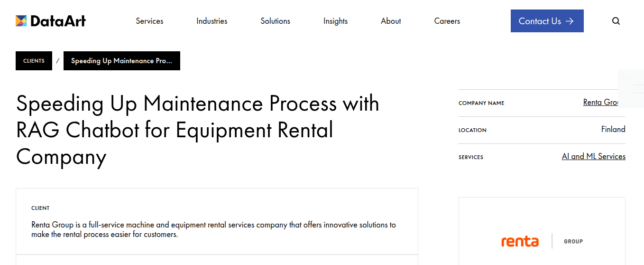Open the Services menu
The width and height of the screenshot is (644, 265).
click(x=149, y=21)
